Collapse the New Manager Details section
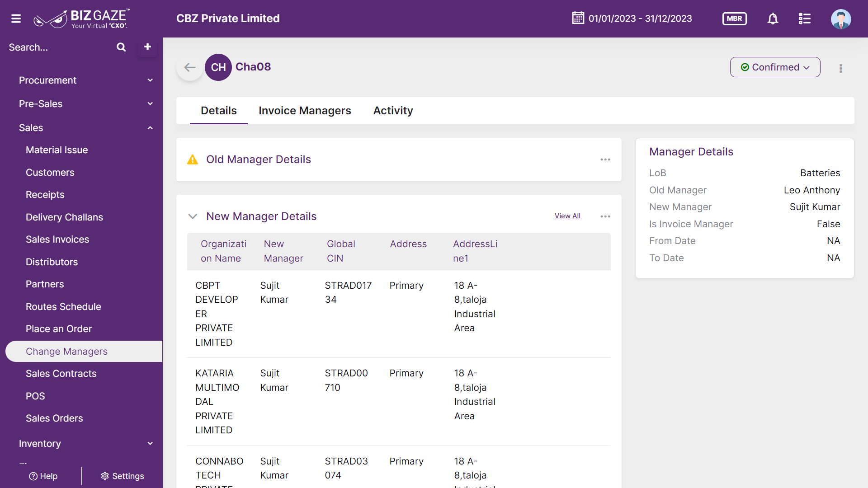 pos(193,216)
